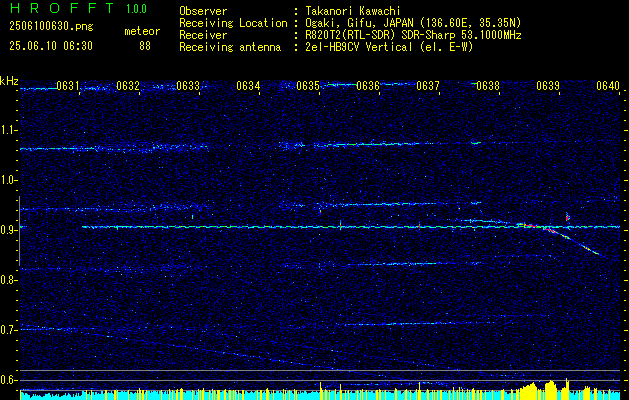Click the 0635 time marker
This screenshot has width=629, height=400.
point(308,86)
